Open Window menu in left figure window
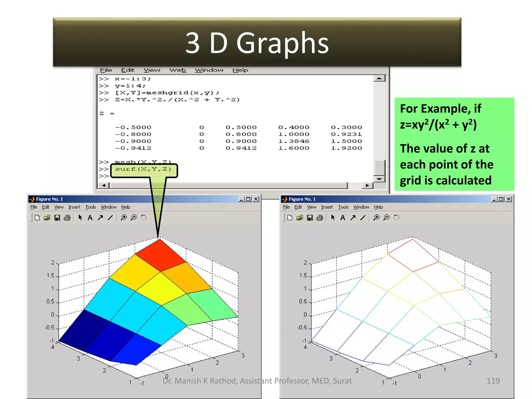The width and height of the screenshot is (532, 399). tap(109, 207)
